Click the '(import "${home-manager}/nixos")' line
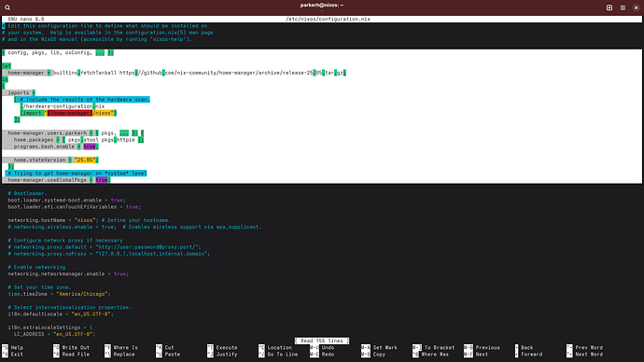 coord(68,113)
